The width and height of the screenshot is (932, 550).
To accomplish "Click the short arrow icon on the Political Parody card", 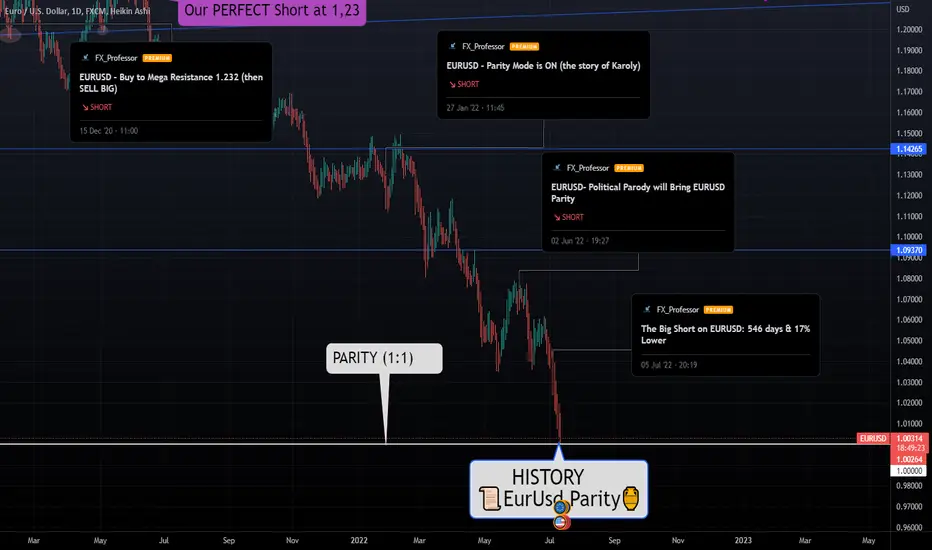I will pyautogui.click(x=557, y=218).
